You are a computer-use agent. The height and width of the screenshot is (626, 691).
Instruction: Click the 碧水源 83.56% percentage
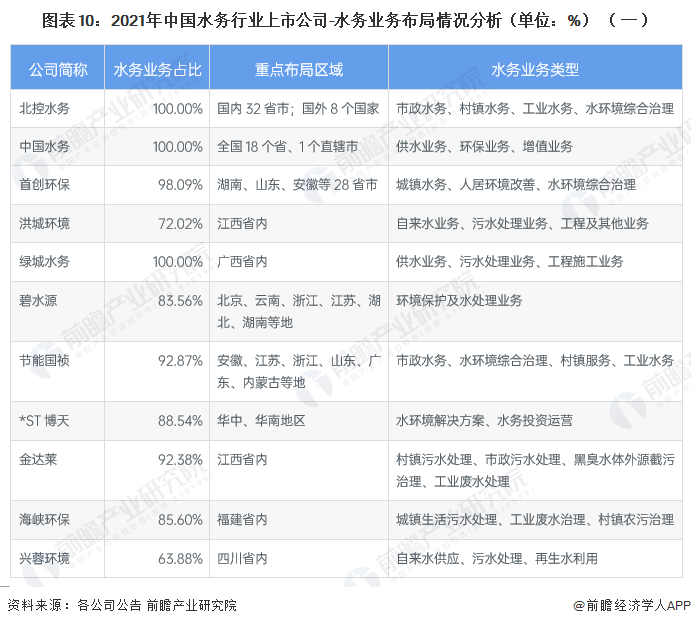pyautogui.click(x=180, y=301)
